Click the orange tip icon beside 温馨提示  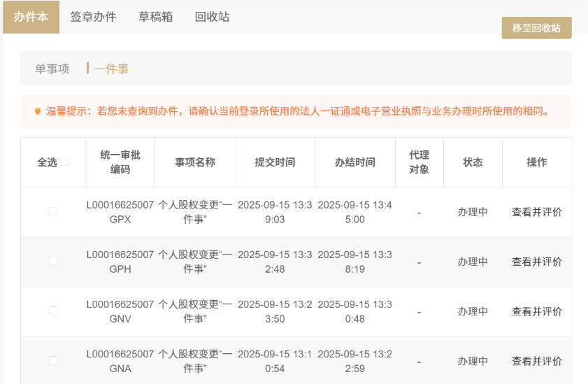(x=38, y=111)
